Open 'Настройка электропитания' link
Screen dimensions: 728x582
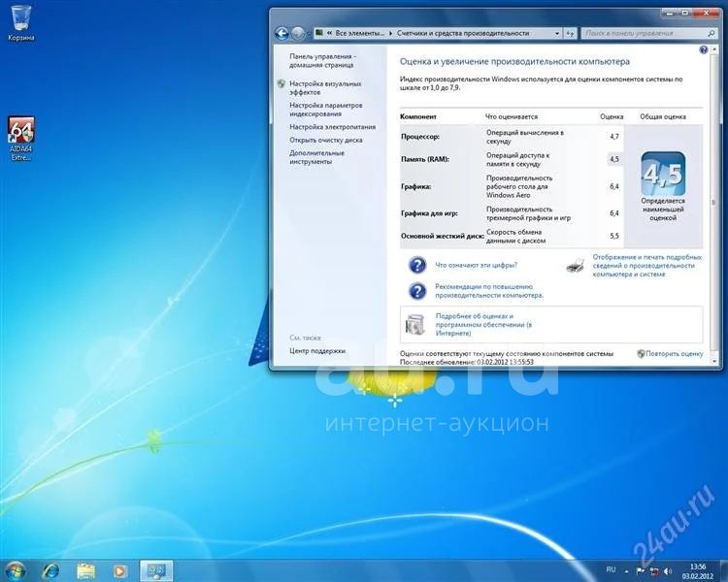pyautogui.click(x=332, y=127)
